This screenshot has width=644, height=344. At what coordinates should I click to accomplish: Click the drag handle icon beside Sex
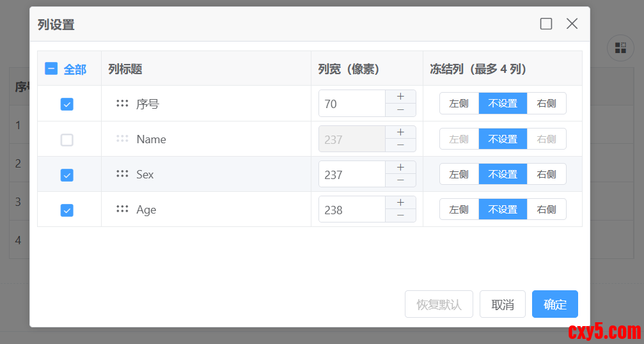pos(122,174)
